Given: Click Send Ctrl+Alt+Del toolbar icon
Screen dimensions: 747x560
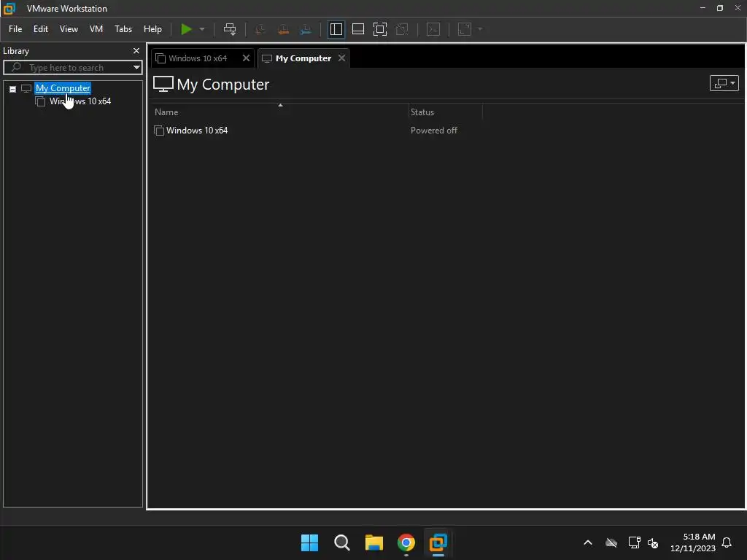Looking at the screenshot, I should tap(230, 29).
